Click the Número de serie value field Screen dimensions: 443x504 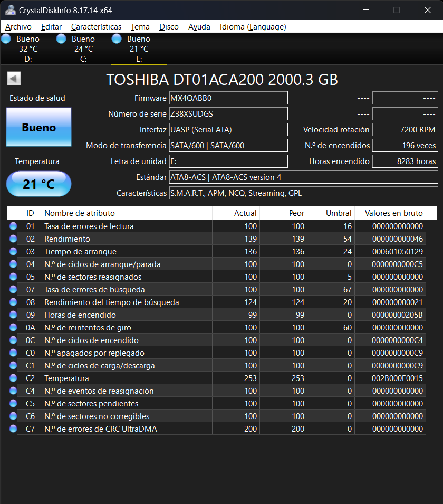click(x=228, y=113)
